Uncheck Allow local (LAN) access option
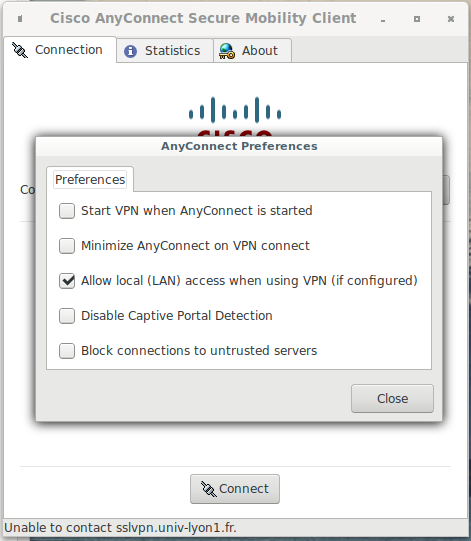The image size is (471, 541). pyautogui.click(x=67, y=281)
